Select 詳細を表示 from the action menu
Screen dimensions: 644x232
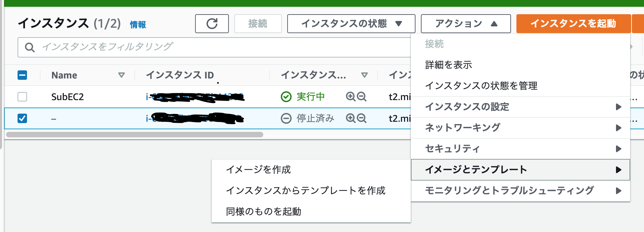(520, 65)
